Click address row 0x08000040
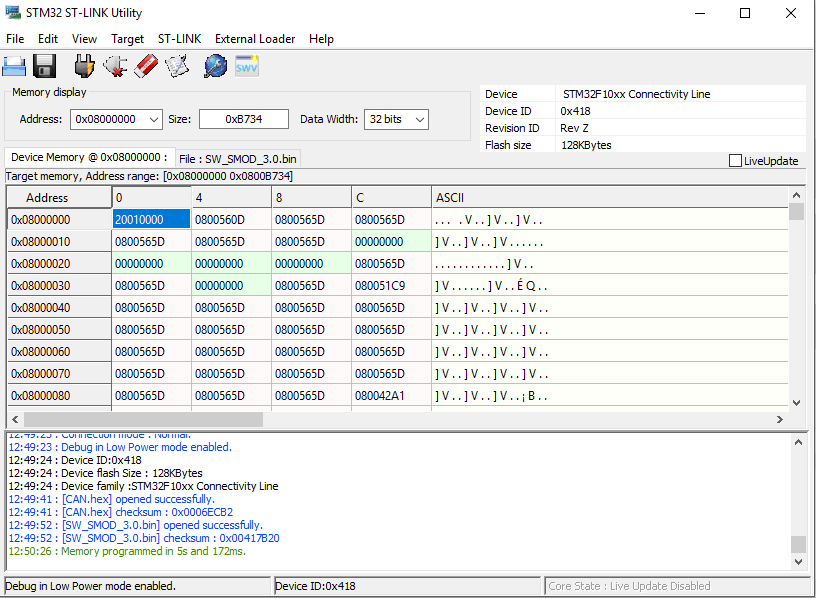The height and width of the screenshot is (598, 816). pos(59,308)
